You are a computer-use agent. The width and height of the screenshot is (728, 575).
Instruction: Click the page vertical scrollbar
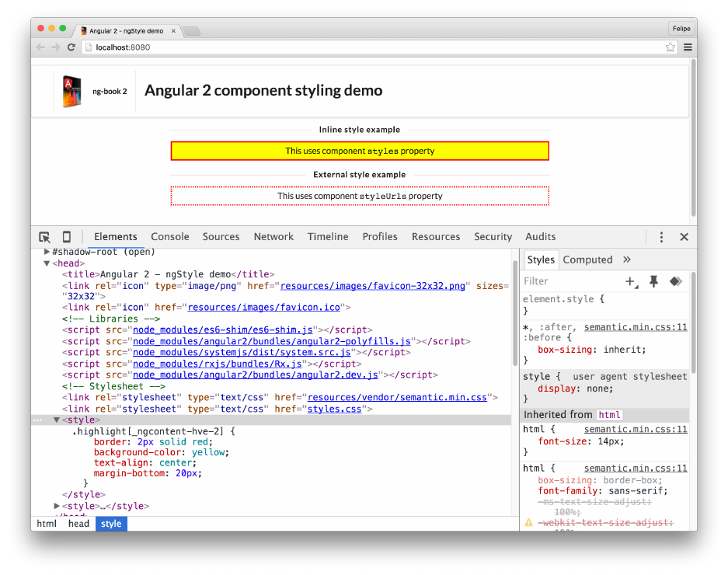coord(694,138)
